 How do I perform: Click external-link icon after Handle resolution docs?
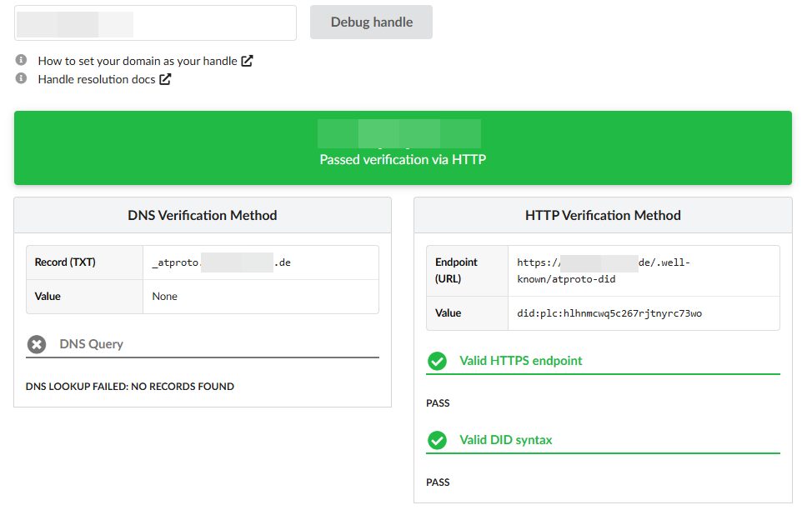[165, 79]
